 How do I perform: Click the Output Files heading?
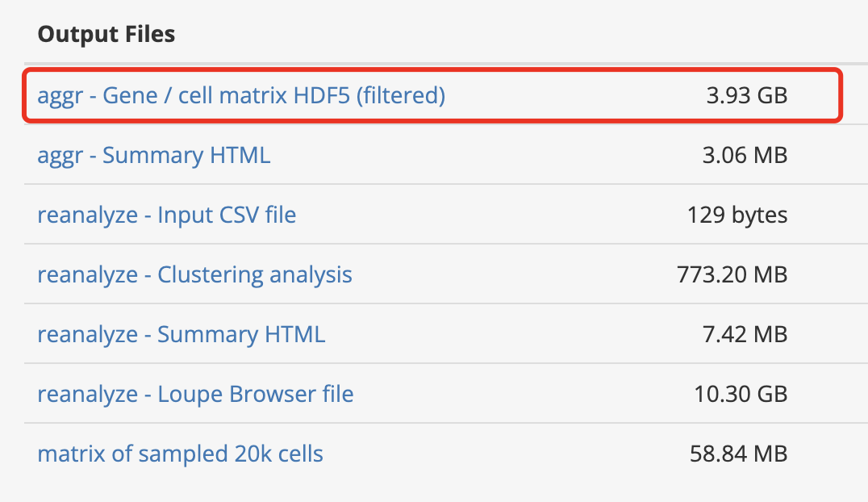click(x=106, y=35)
